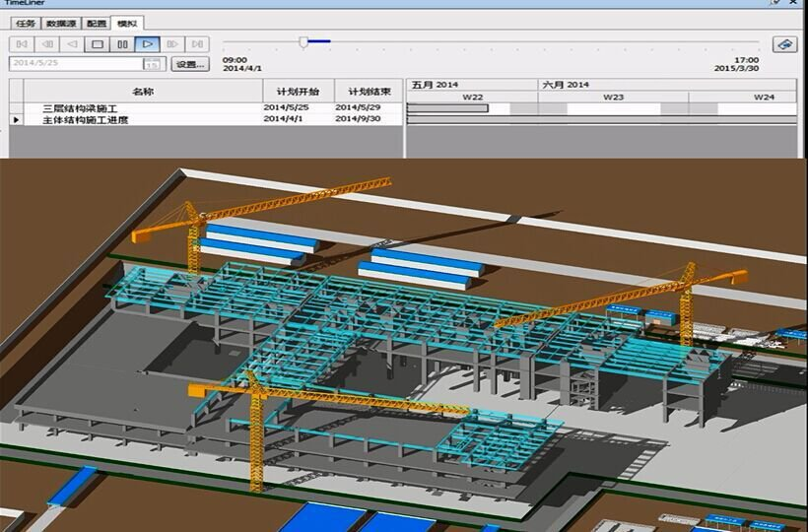Click the 计划结束 column header
Image resolution: width=808 pixels, height=532 pixels.
370,92
